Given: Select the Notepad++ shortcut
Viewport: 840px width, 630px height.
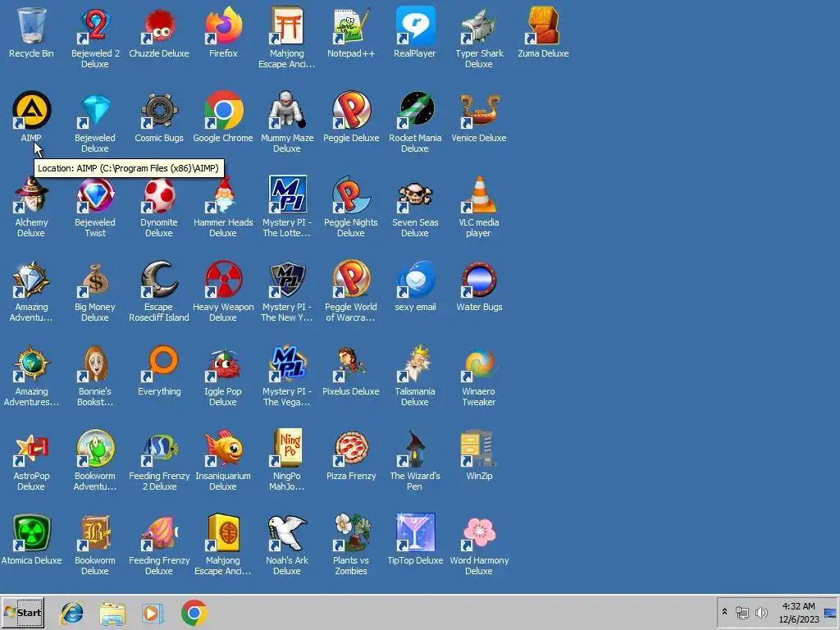Looking at the screenshot, I should (351, 25).
